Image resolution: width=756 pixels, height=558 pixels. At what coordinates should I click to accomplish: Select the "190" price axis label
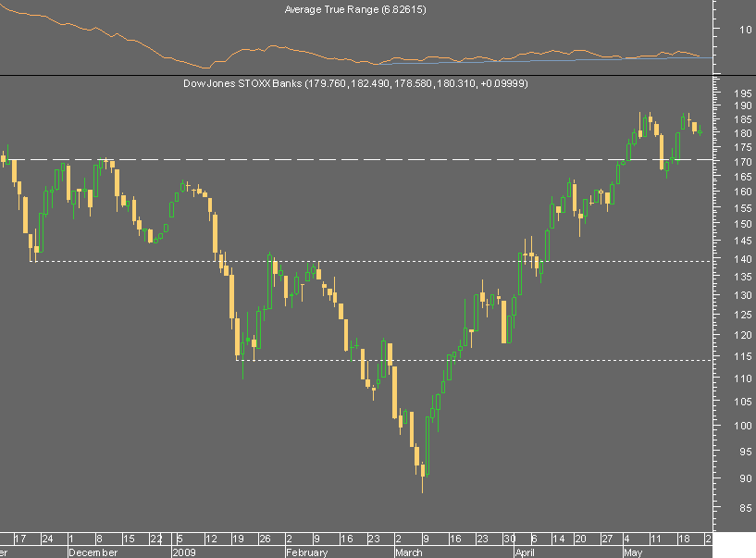tap(742, 105)
